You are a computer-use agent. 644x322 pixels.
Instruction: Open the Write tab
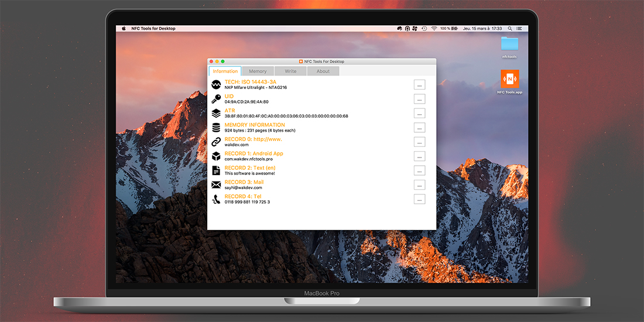pyautogui.click(x=290, y=71)
